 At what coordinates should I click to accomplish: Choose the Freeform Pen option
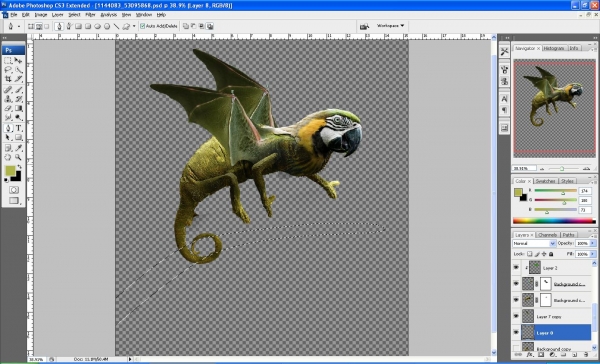69,26
